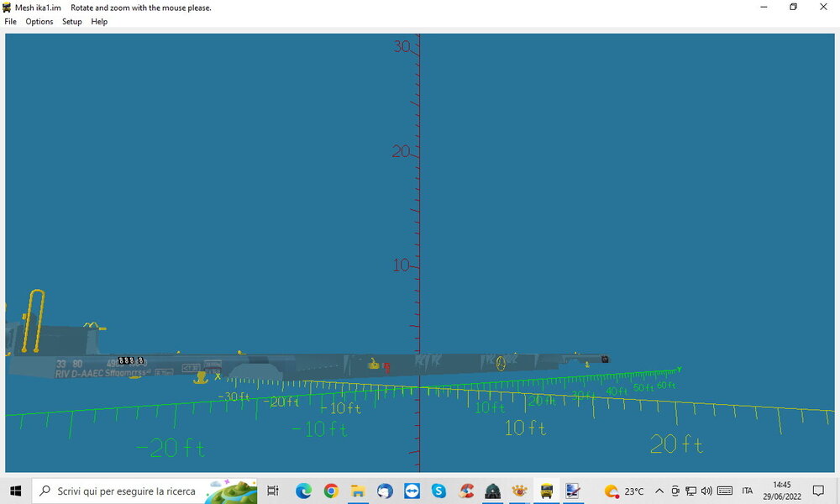840x504 pixels.
Task: Click the large yellow 10 ft label
Action: click(x=525, y=428)
